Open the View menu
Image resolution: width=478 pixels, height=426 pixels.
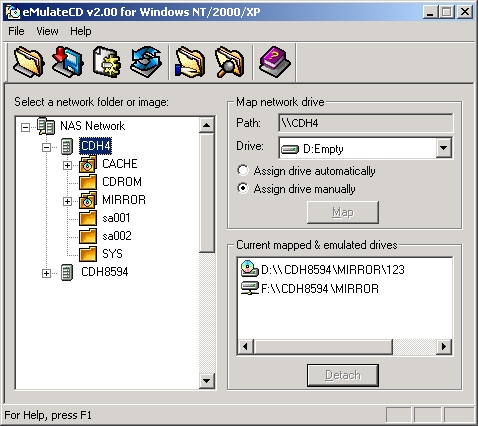[x=47, y=31]
